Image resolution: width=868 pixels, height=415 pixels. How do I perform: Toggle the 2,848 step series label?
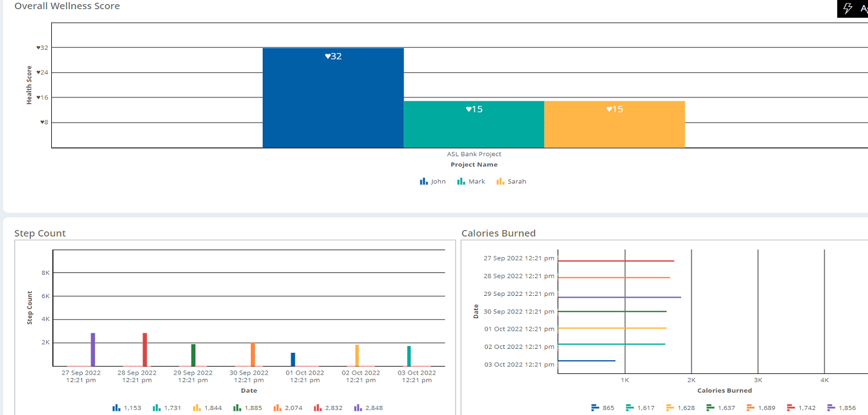click(374, 408)
